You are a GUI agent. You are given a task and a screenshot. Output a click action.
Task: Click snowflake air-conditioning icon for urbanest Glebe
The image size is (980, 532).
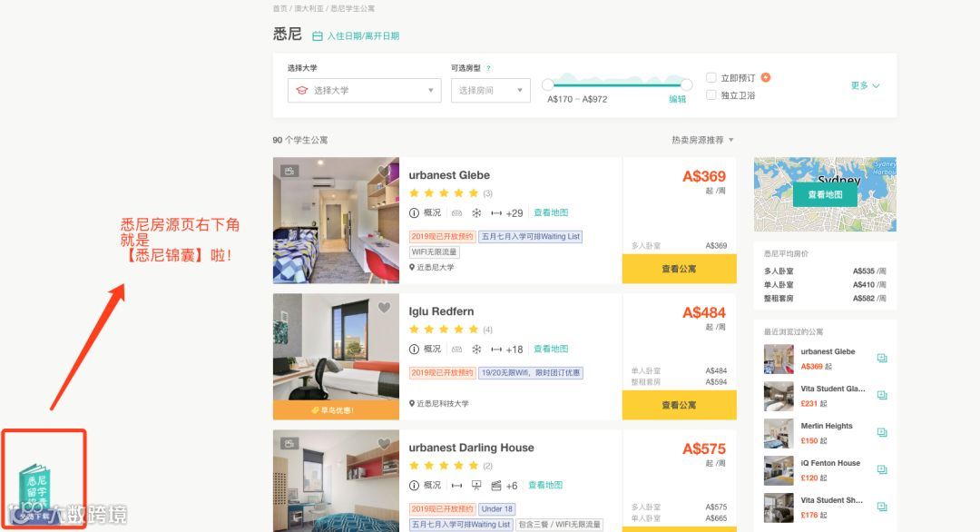pyautogui.click(x=476, y=213)
